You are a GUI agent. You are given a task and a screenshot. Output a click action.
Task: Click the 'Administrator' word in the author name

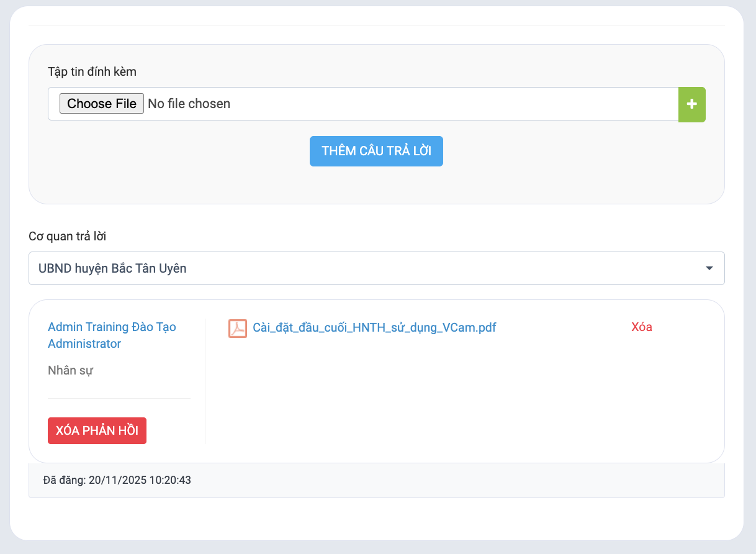84,343
